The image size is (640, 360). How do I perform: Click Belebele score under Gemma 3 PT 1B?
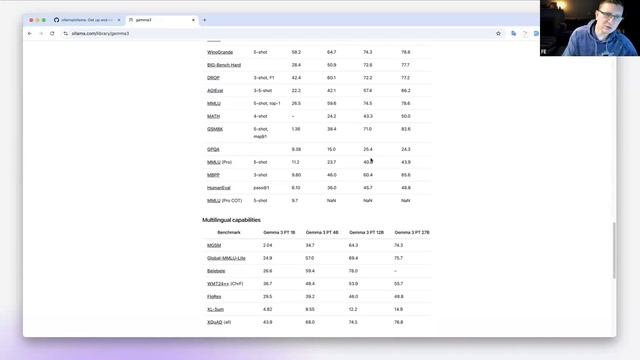267,271
